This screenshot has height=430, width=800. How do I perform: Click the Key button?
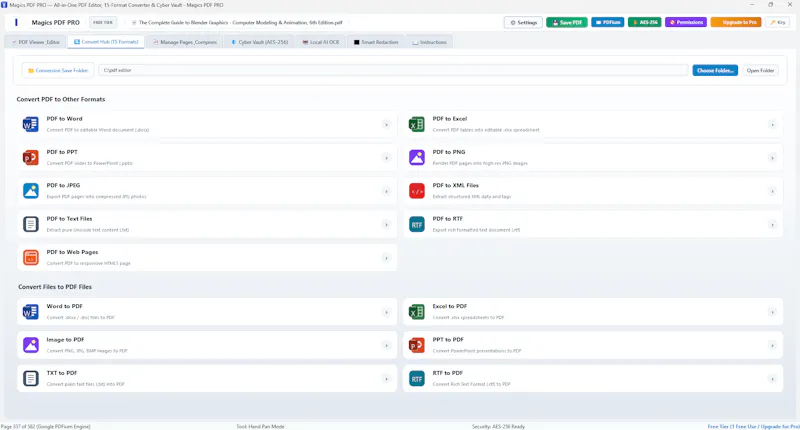click(x=778, y=22)
